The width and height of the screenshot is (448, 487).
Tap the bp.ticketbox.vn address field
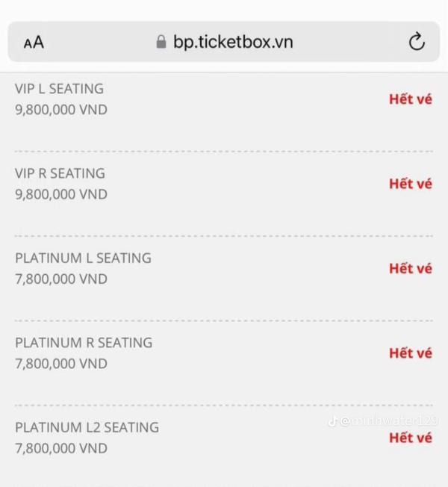(233, 42)
